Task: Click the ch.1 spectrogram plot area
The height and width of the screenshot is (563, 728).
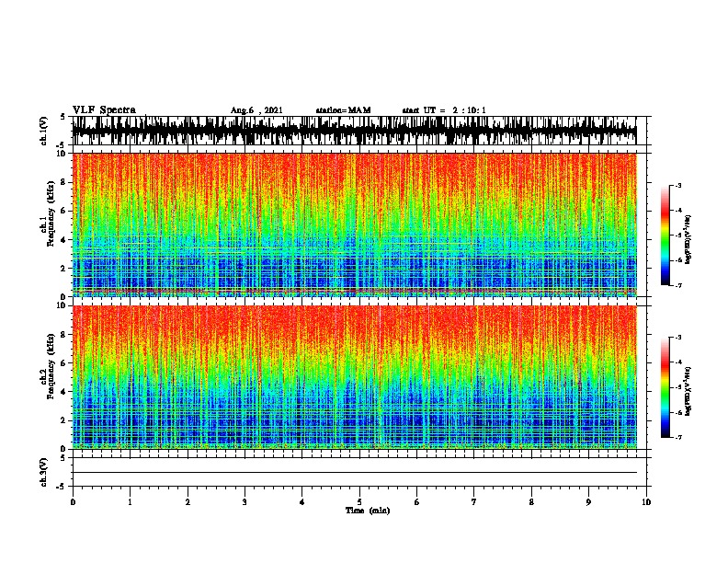Action: tap(354, 224)
